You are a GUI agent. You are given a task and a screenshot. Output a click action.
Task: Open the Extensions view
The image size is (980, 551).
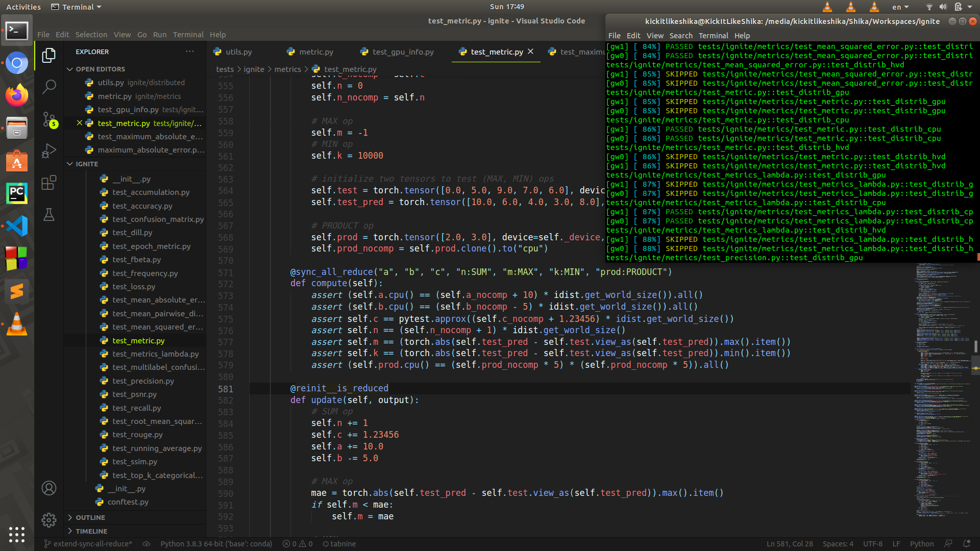49,183
